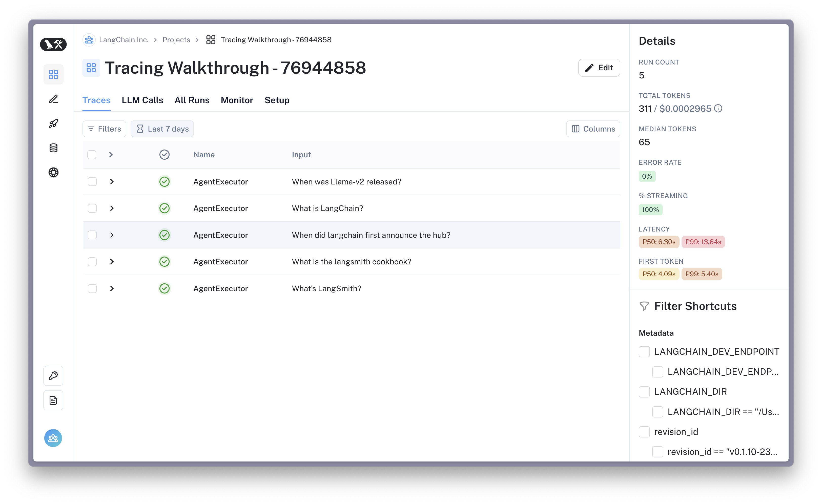Click success icon for Llama-v2 trace
Image resolution: width=822 pixels, height=504 pixels.
click(165, 182)
